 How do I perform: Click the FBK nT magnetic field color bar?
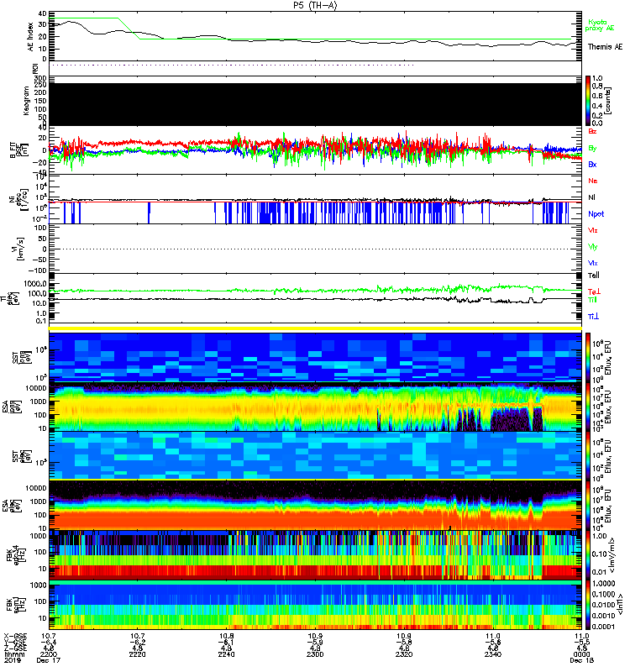(x=588, y=605)
